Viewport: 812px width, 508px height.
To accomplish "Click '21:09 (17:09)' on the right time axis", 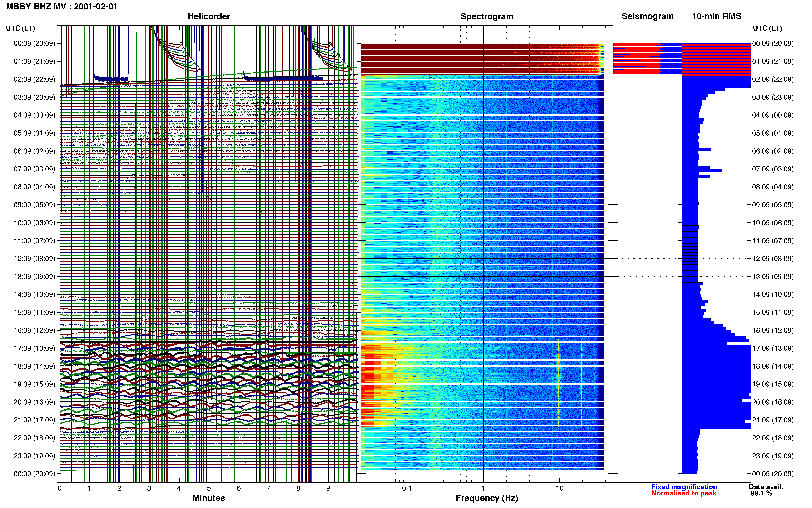I will click(x=773, y=420).
